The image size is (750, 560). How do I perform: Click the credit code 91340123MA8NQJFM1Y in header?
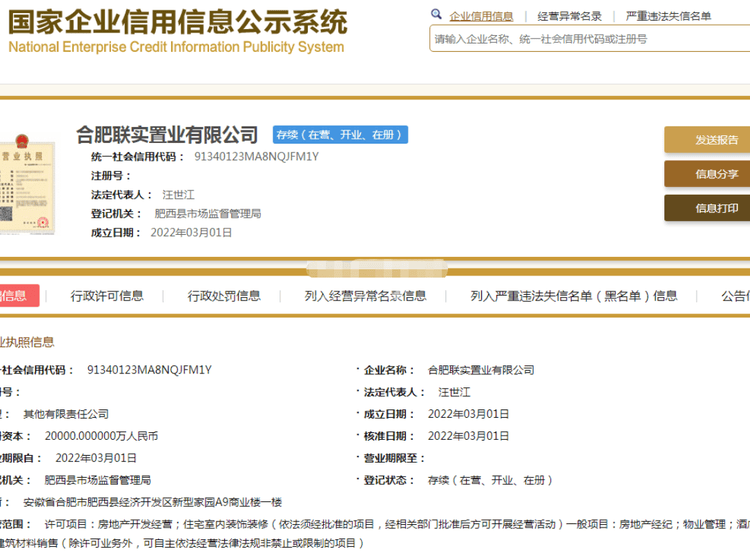256,157
